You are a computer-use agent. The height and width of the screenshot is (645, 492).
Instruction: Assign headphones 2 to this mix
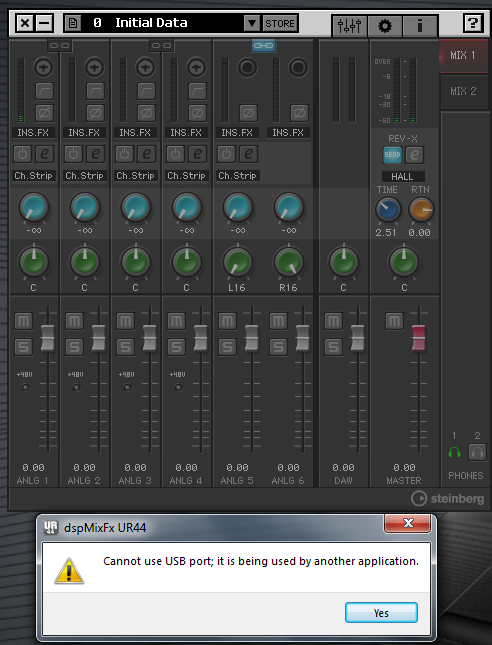(477, 452)
